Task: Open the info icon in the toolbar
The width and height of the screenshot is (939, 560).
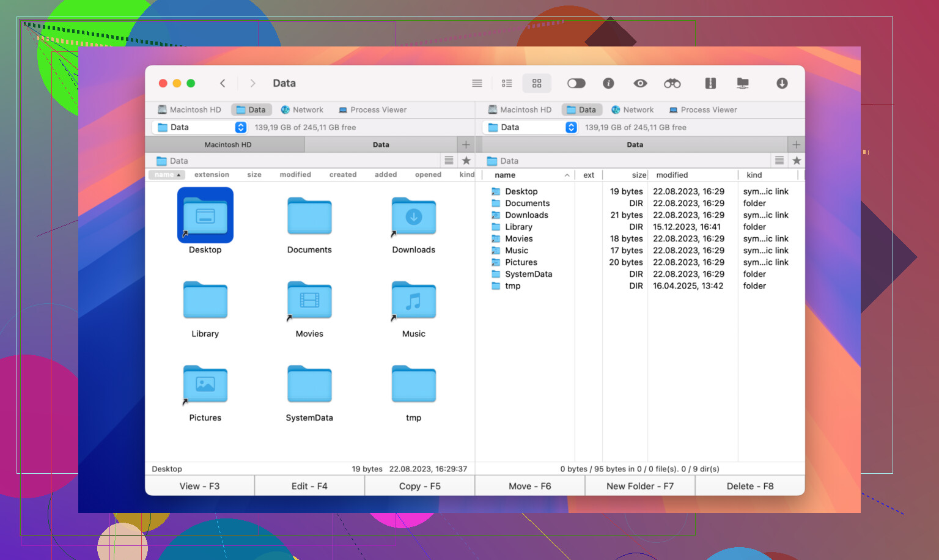Action: [x=608, y=83]
